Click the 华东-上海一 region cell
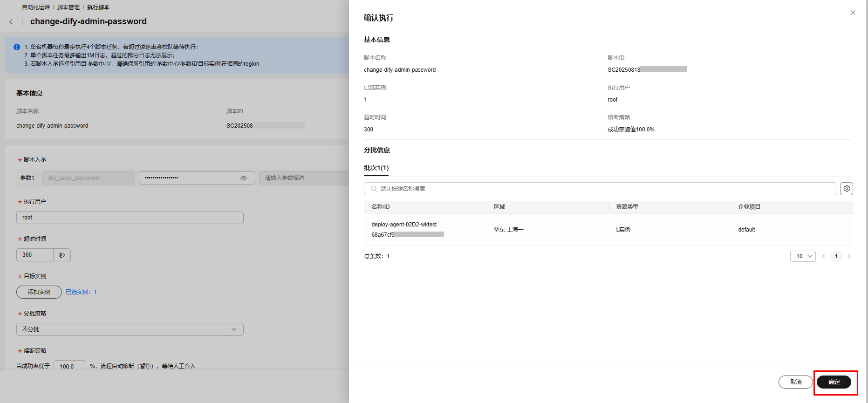The height and width of the screenshot is (403, 868). pos(509,230)
